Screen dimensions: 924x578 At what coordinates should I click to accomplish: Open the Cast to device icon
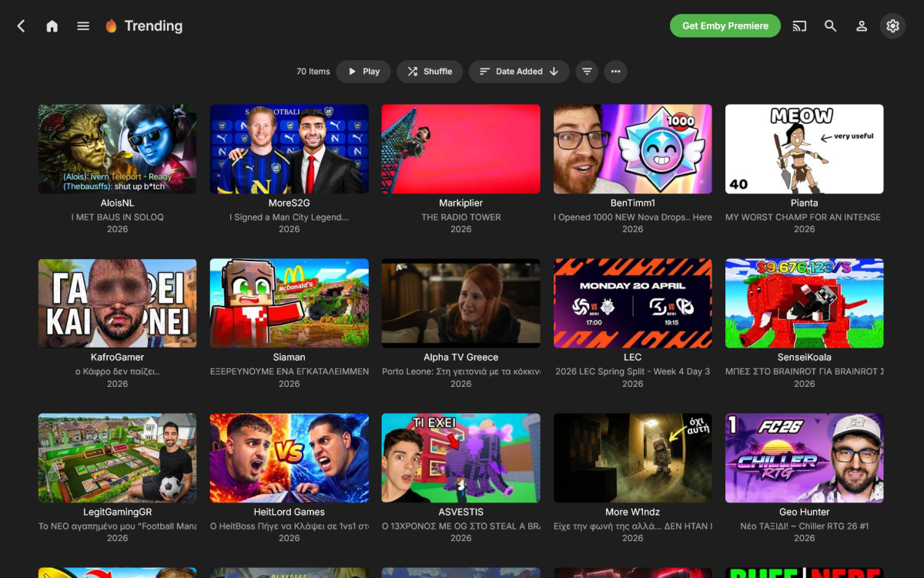799,26
